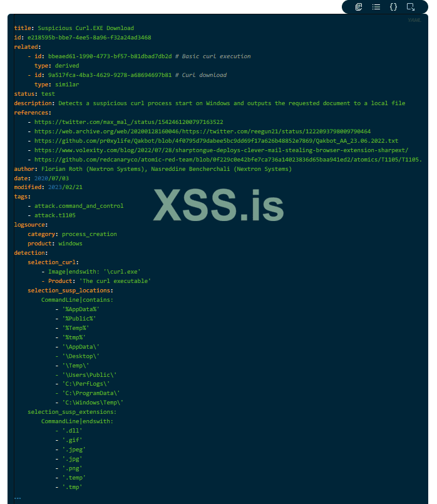Click the 'selection_susp_extensions' key
Image resolution: width=437 pixels, height=504 pixels.
point(71,412)
